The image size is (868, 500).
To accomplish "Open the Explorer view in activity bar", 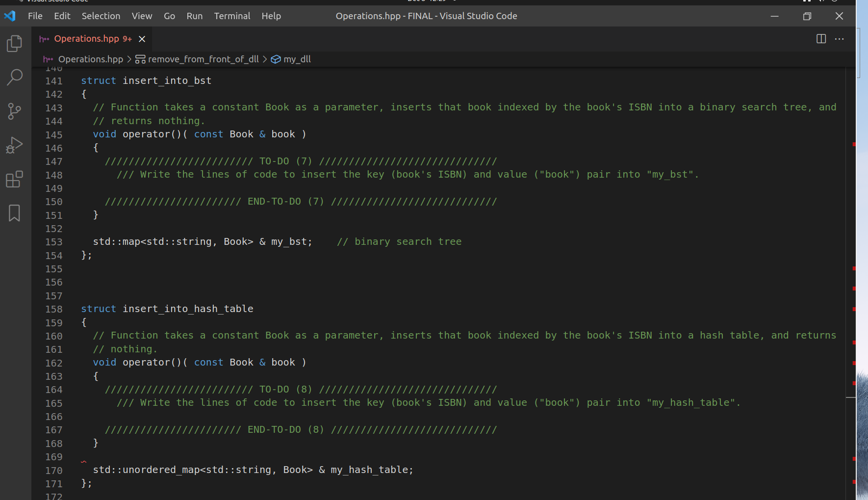I will point(15,44).
